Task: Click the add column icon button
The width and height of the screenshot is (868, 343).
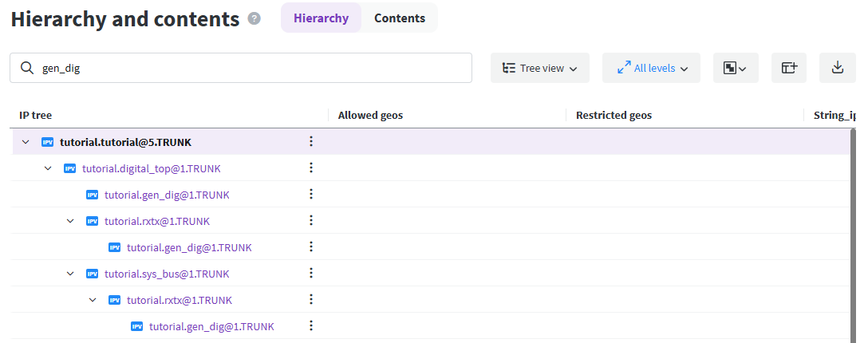Action: 789,68
